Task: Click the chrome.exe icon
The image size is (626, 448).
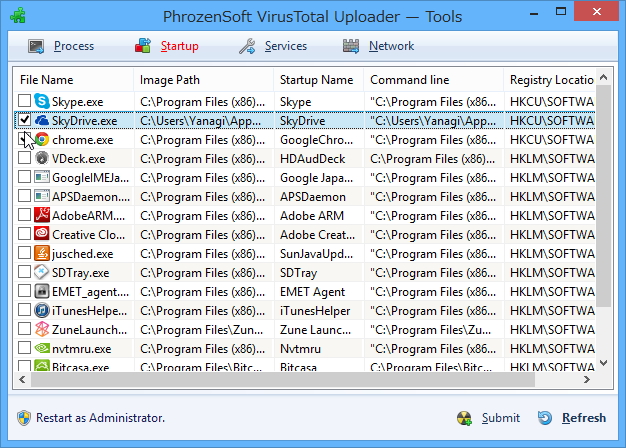Action: pyautogui.click(x=42, y=139)
